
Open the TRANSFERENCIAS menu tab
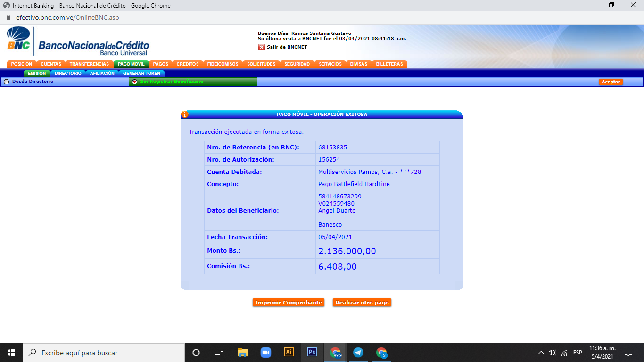pos(89,64)
